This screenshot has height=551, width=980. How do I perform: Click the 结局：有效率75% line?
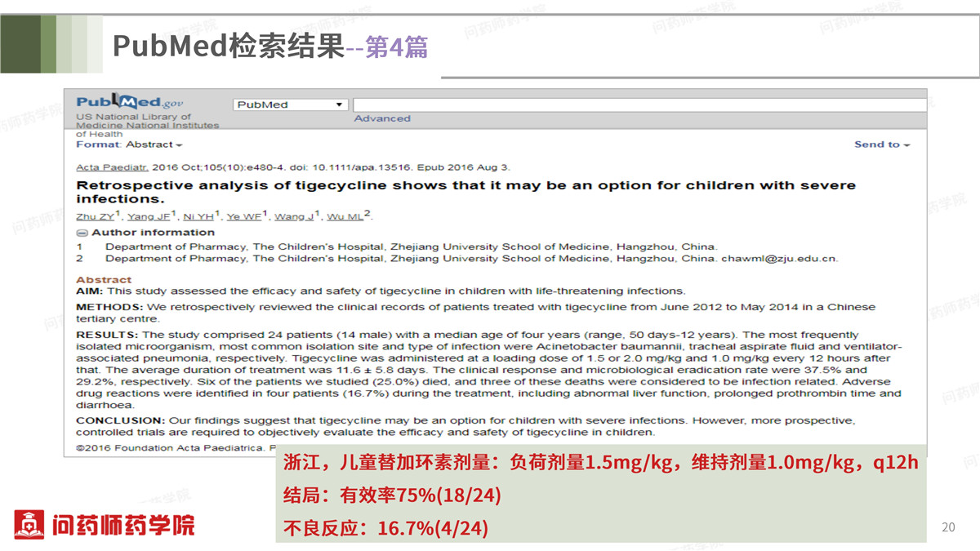pos(392,495)
